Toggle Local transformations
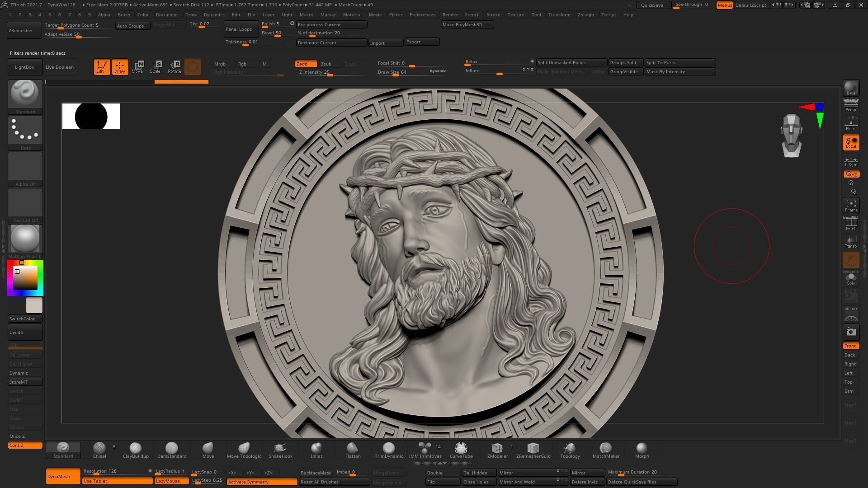The height and width of the screenshot is (488, 868). (x=851, y=143)
